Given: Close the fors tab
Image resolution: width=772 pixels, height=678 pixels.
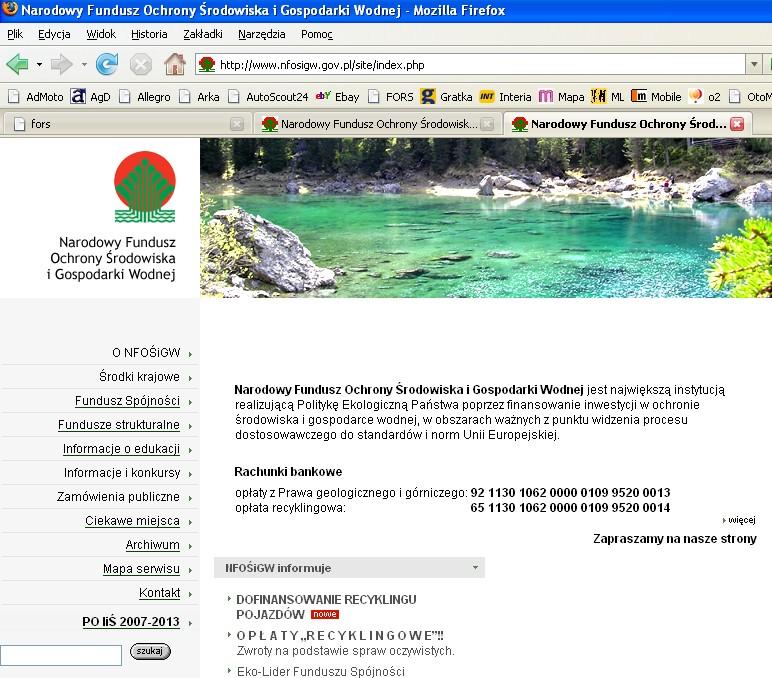Looking at the screenshot, I should pyautogui.click(x=237, y=124).
